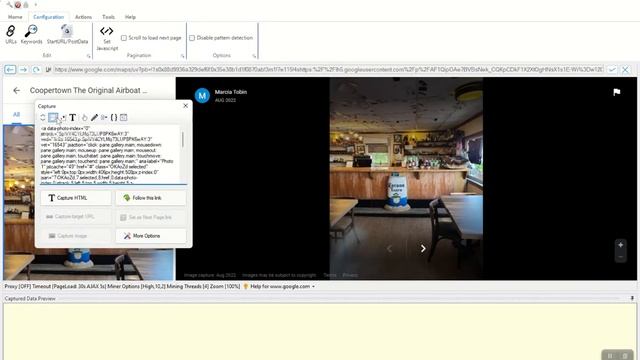
Task: Pin the Captured Data Preview panel
Action: [632, 298]
